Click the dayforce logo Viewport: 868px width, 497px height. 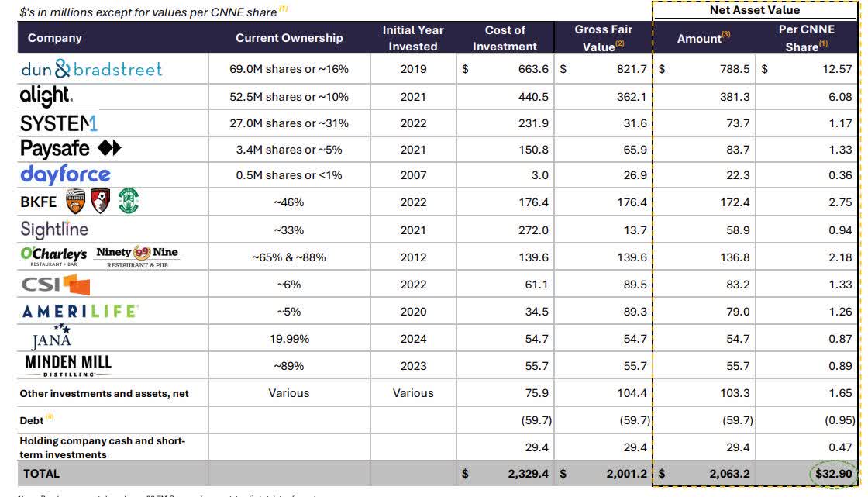click(65, 174)
